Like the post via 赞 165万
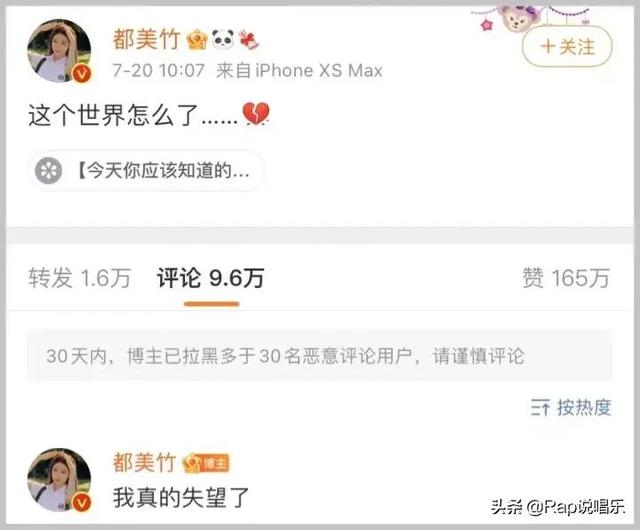The image size is (640, 530). click(x=566, y=278)
